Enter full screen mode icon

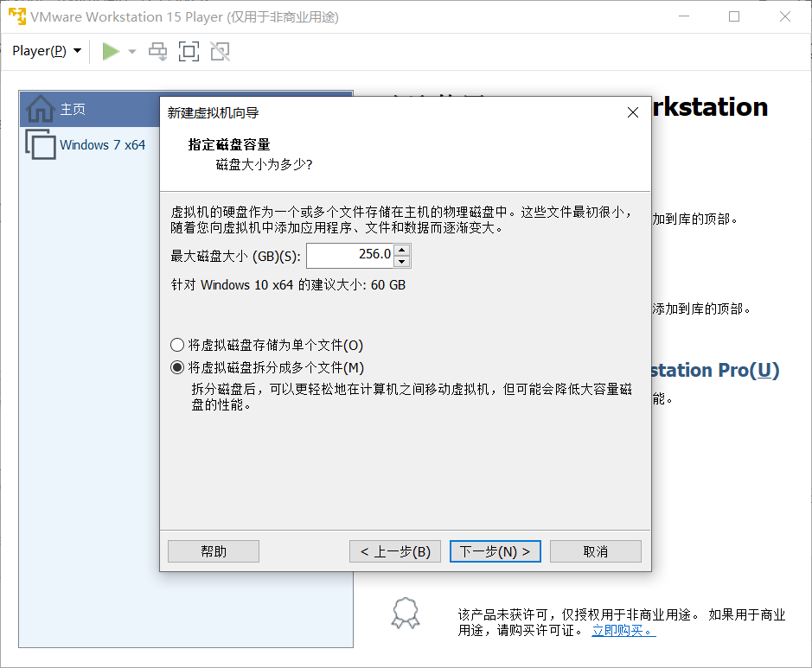pyautogui.click(x=189, y=51)
